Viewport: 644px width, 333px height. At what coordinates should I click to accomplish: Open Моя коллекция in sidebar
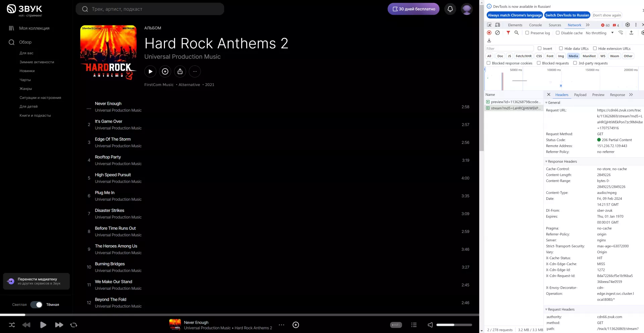(34, 28)
